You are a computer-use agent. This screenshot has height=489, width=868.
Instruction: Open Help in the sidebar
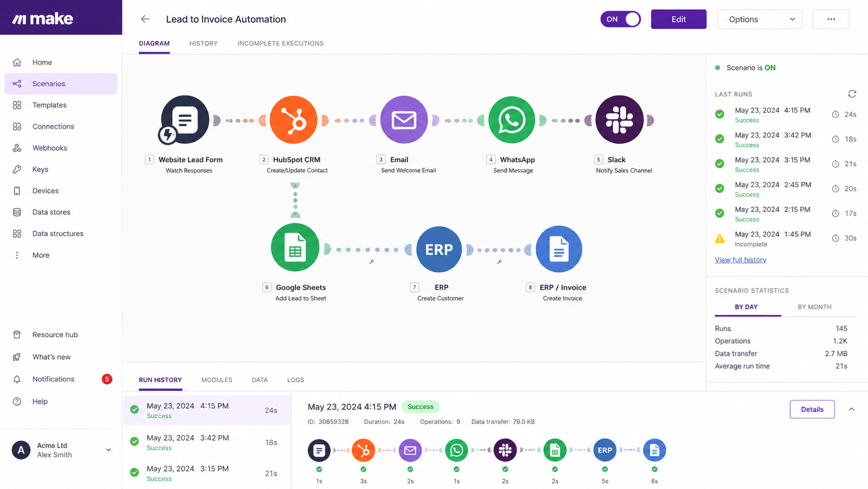[61, 402]
